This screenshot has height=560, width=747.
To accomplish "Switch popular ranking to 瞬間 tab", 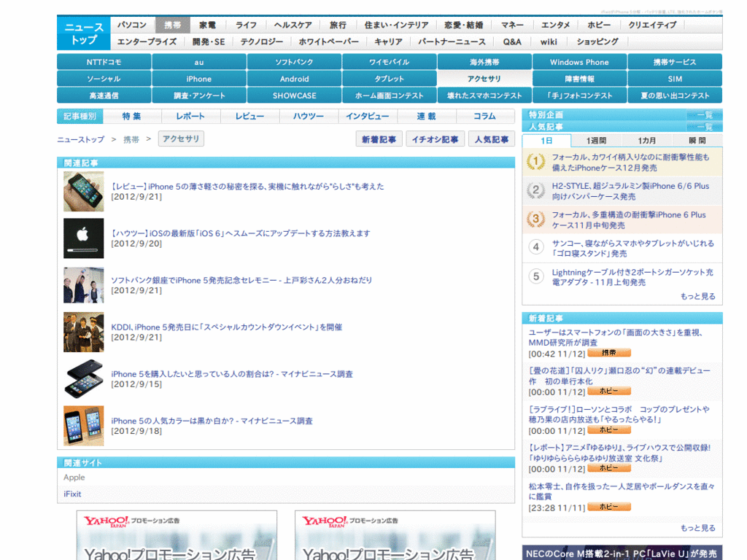I will tap(697, 141).
